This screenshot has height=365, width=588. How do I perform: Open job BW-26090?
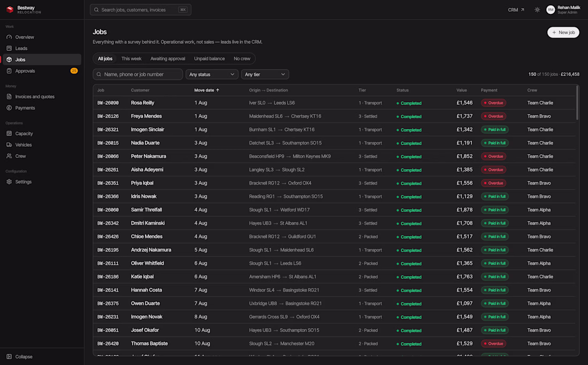click(x=108, y=103)
